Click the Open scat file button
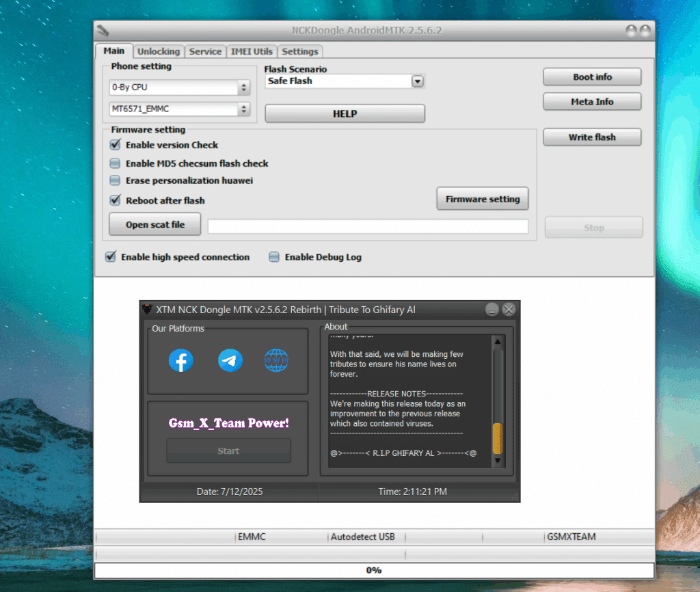700x592 pixels. tap(155, 225)
